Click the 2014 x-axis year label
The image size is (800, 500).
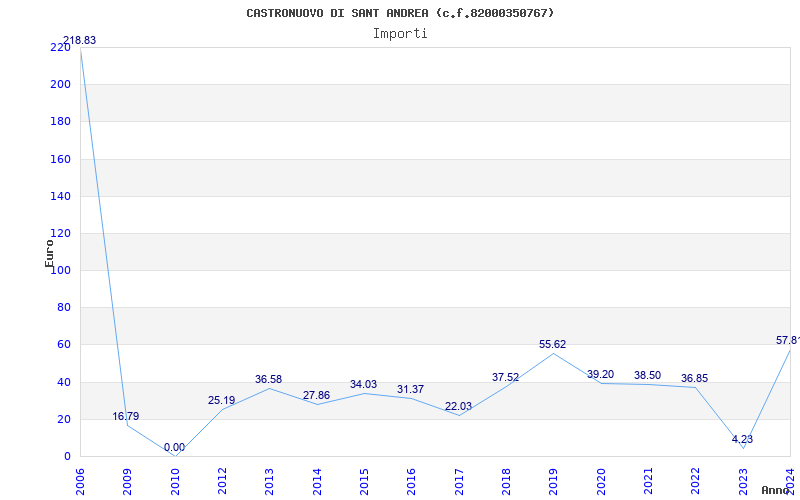[317, 482]
